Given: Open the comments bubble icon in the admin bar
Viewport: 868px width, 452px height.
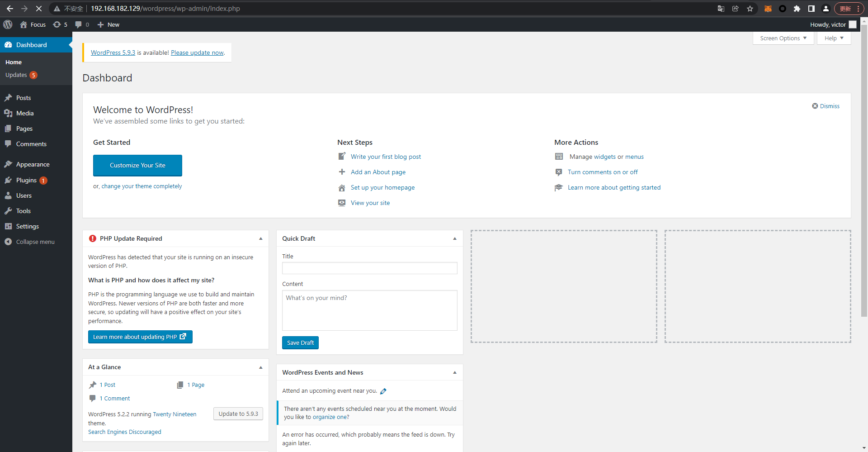Looking at the screenshot, I should pyautogui.click(x=79, y=24).
